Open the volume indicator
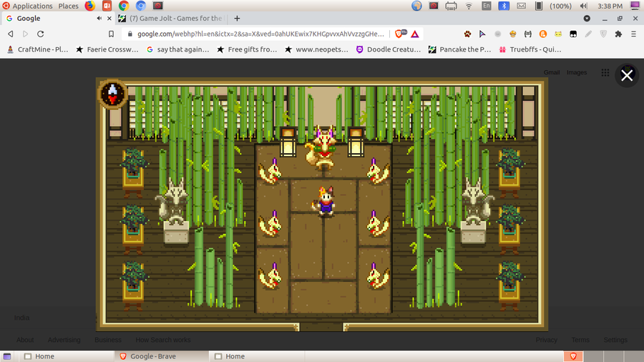 583,6
